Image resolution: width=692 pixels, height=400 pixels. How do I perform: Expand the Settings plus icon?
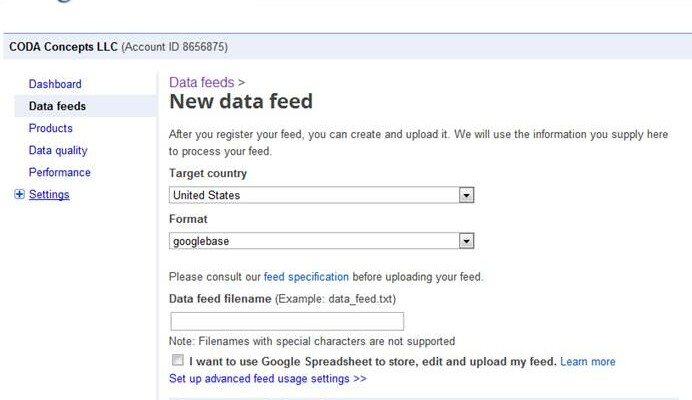pyautogui.click(x=19, y=194)
